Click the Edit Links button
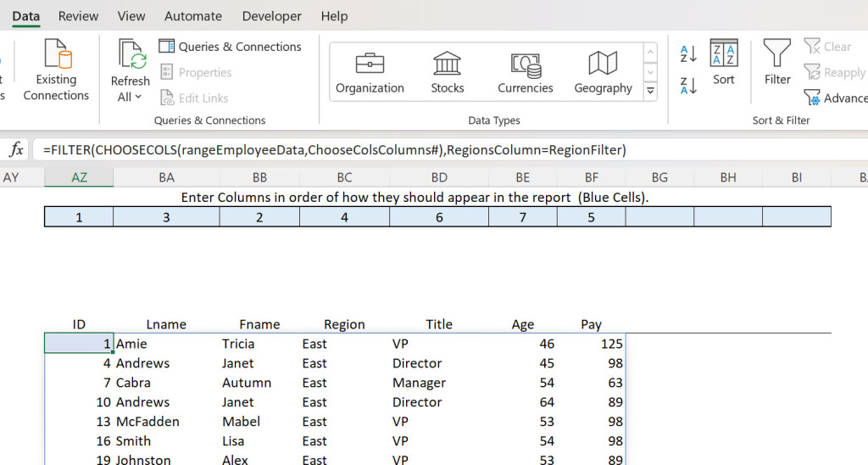868x465 pixels. [194, 98]
